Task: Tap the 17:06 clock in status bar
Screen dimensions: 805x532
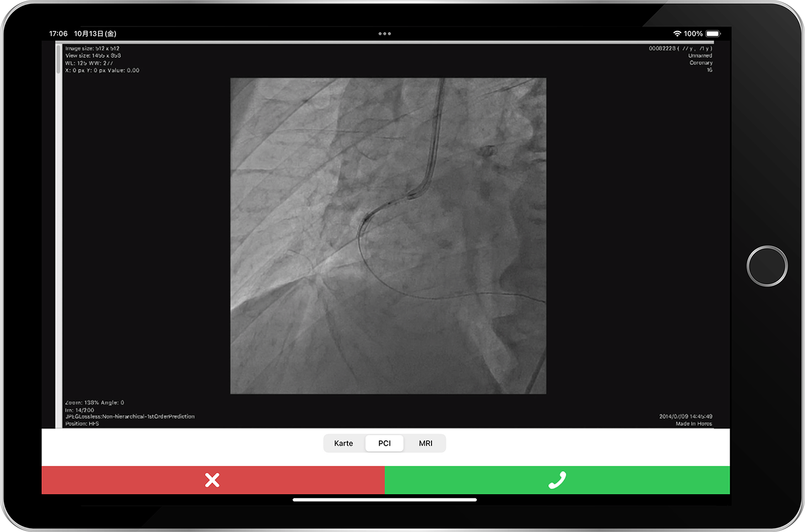Action: 58,34
